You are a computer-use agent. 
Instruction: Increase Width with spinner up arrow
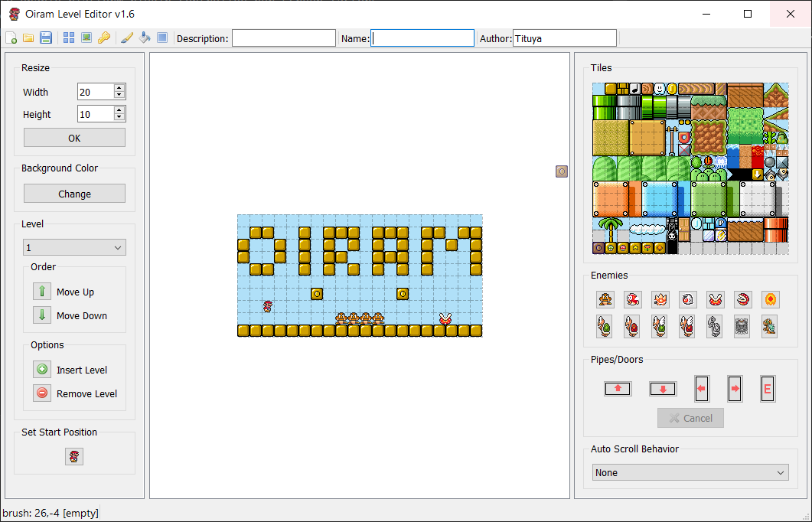pyautogui.click(x=119, y=88)
